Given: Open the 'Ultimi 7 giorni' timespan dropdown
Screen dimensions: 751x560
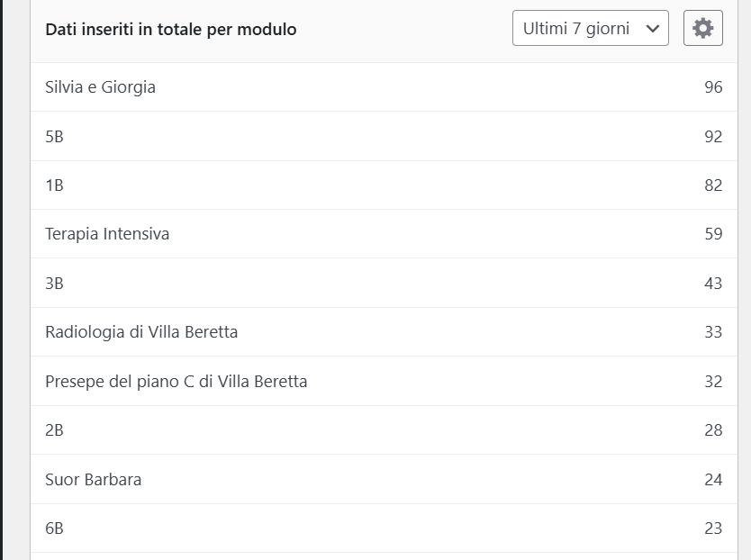Looking at the screenshot, I should click(590, 28).
